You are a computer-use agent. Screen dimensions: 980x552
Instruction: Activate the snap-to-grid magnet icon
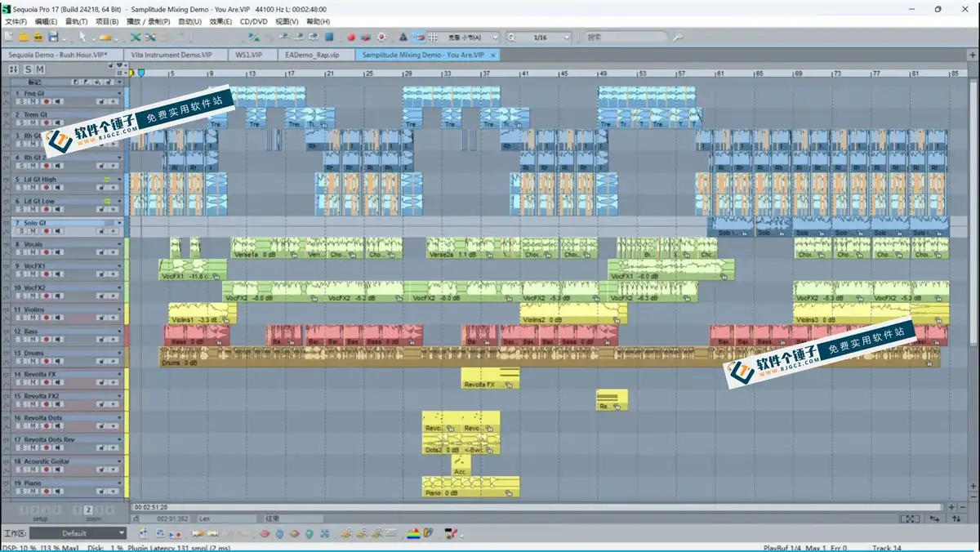tap(417, 37)
